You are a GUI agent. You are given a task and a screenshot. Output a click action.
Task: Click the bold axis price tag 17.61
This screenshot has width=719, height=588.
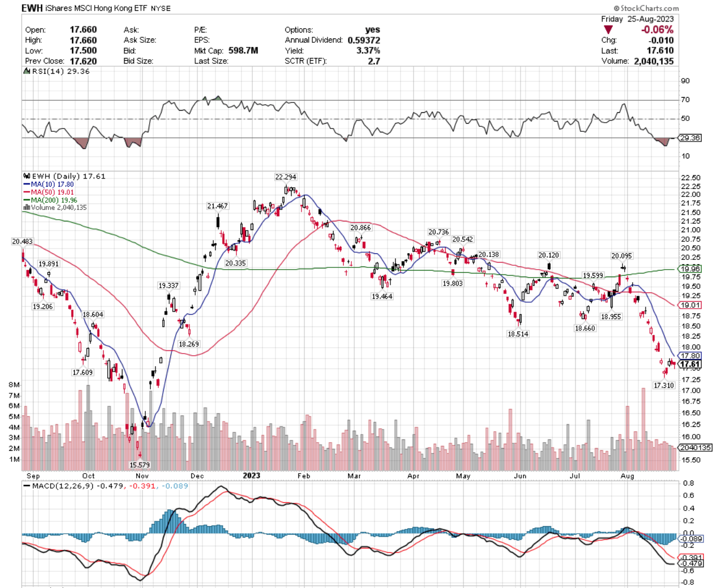pyautogui.click(x=690, y=364)
